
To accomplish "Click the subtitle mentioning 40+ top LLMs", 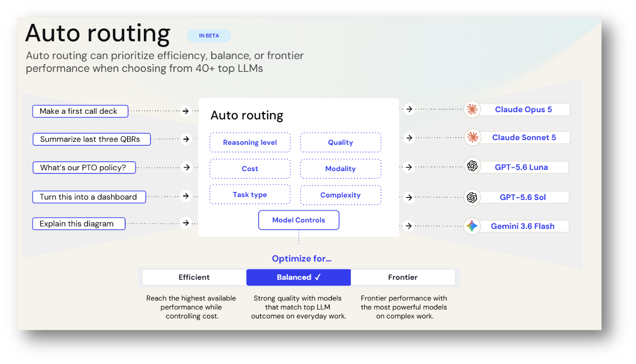I will click(165, 62).
